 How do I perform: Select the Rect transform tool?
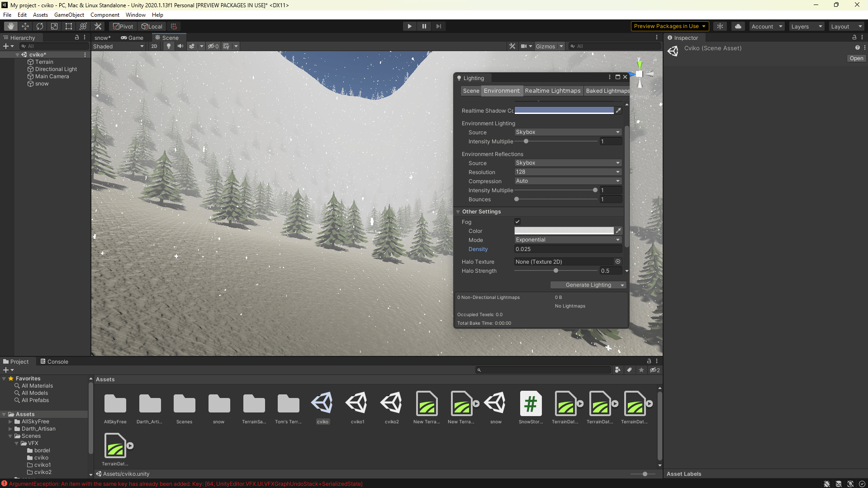[69, 26]
